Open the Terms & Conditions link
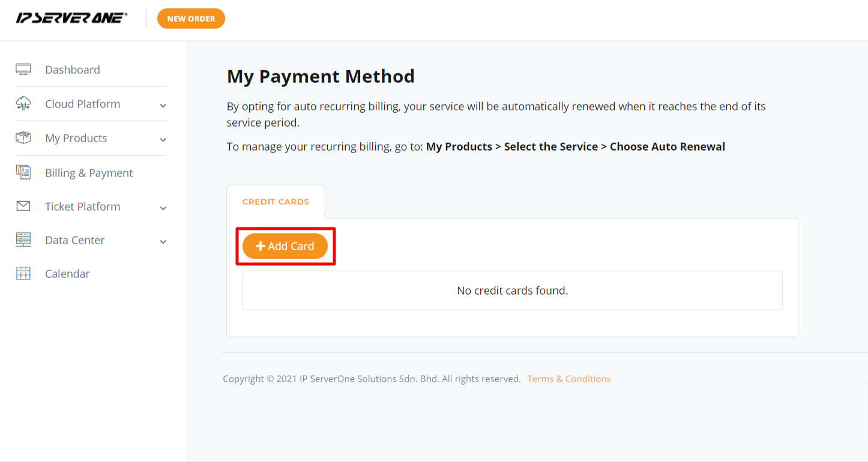This screenshot has width=868, height=462. 569,379
